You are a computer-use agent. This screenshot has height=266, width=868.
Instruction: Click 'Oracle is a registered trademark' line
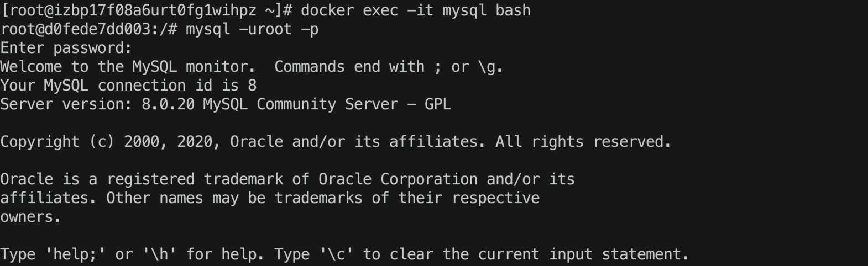[x=142, y=179]
